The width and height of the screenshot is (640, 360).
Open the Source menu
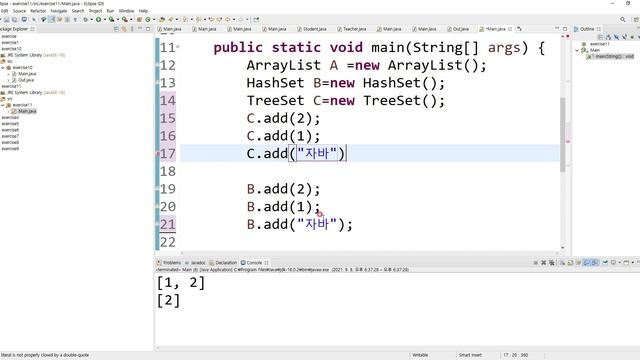pyautogui.click(x=19, y=11)
